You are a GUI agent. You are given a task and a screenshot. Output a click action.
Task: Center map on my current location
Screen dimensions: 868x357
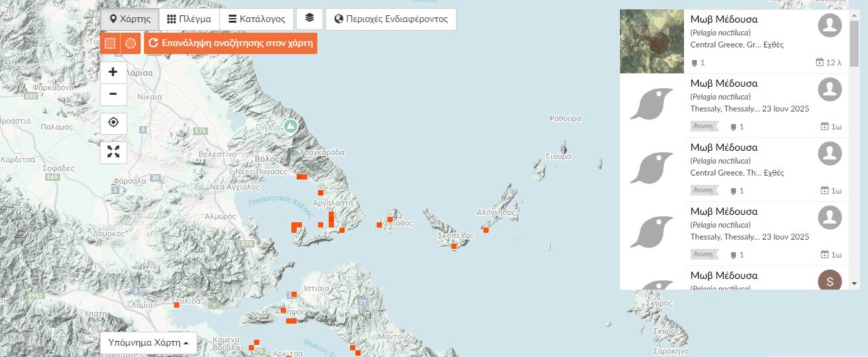coord(113,123)
